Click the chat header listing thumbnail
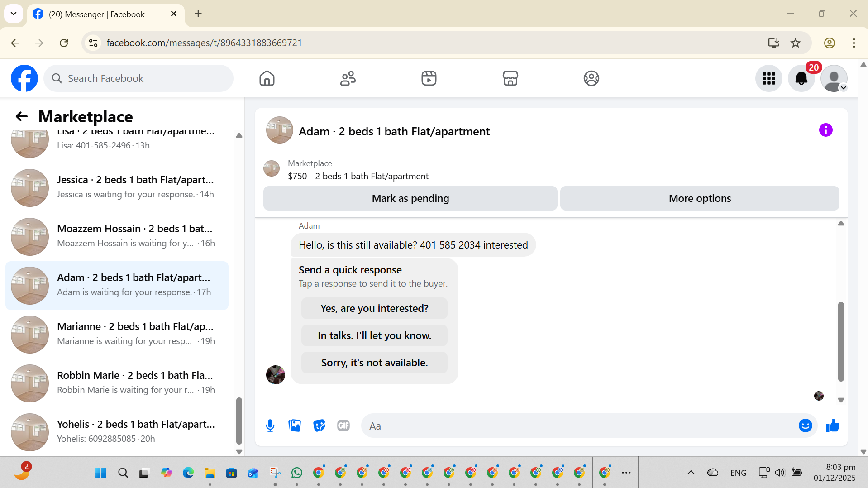This screenshot has width=868, height=488. point(279,130)
